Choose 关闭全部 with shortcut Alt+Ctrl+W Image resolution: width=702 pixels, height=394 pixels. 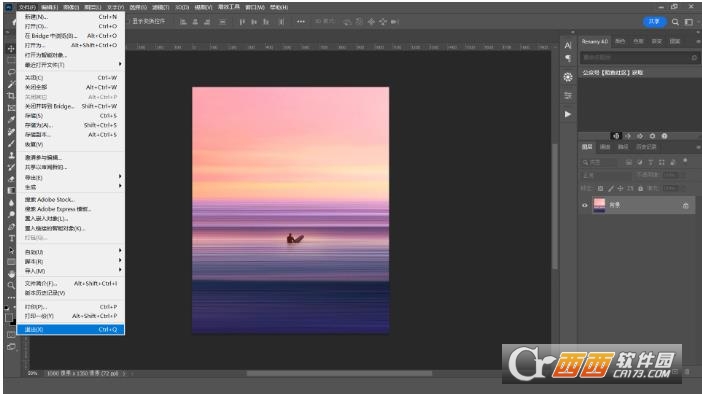coord(71,87)
